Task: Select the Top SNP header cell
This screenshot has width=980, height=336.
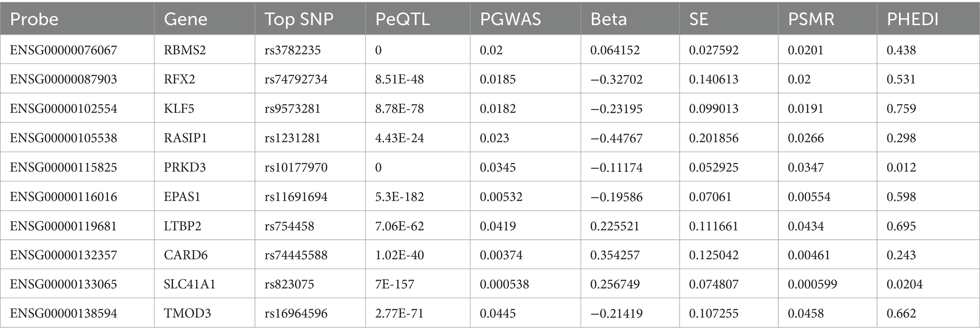Action: [x=299, y=19]
